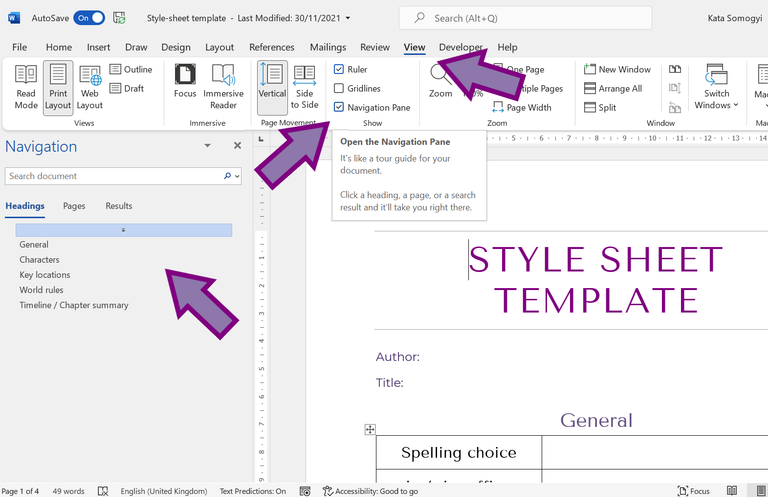Screen dimensions: 768x497
Task: Click macro recording icon in status bar
Action: tap(305, 491)
